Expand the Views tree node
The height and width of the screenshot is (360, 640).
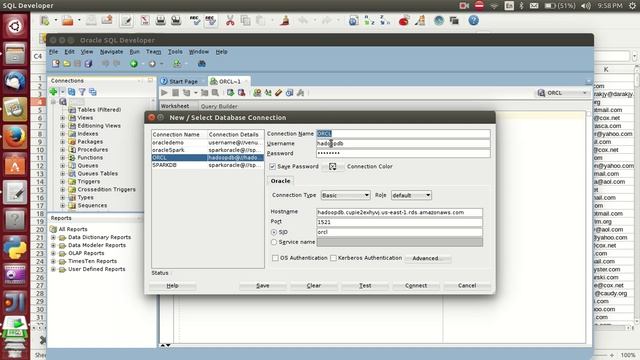coord(62,118)
